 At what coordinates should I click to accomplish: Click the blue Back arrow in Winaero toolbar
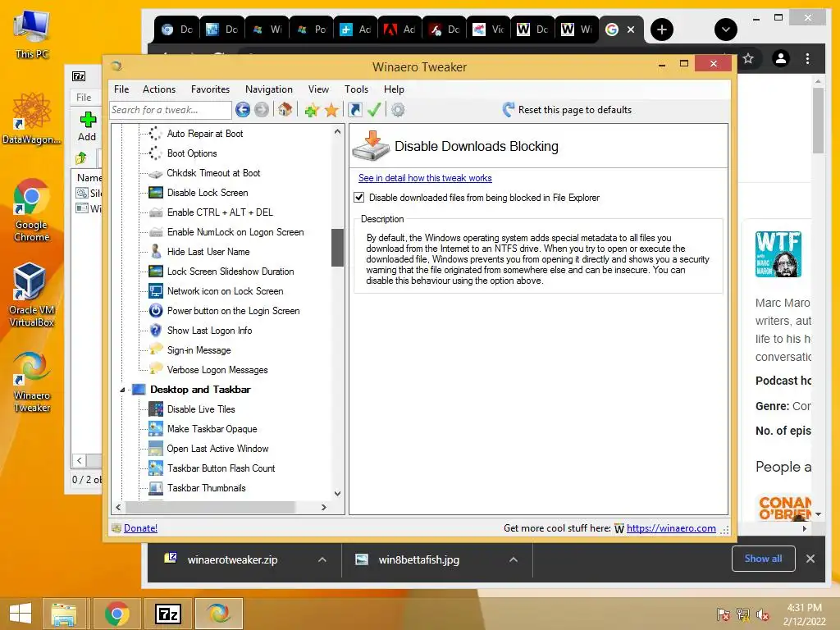243,110
